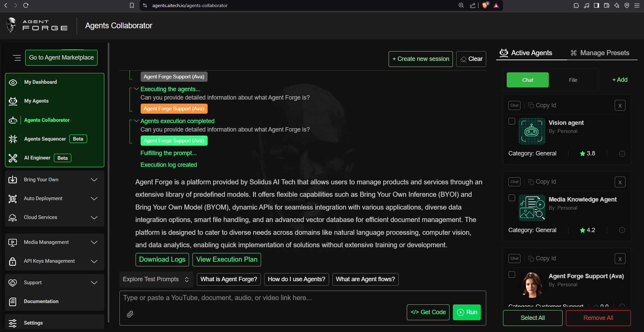This screenshot has height=332, width=644.
Task: Click the Bring Your Own download icon
Action: tap(12, 180)
